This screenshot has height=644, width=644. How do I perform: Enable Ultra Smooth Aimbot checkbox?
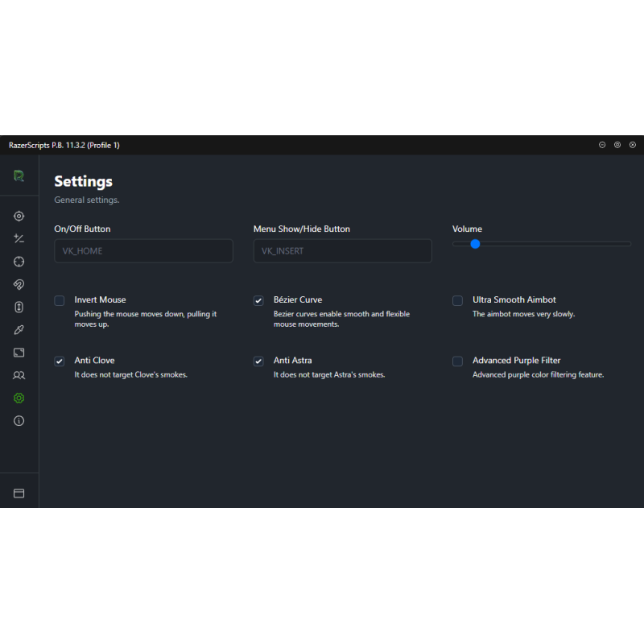pyautogui.click(x=457, y=300)
